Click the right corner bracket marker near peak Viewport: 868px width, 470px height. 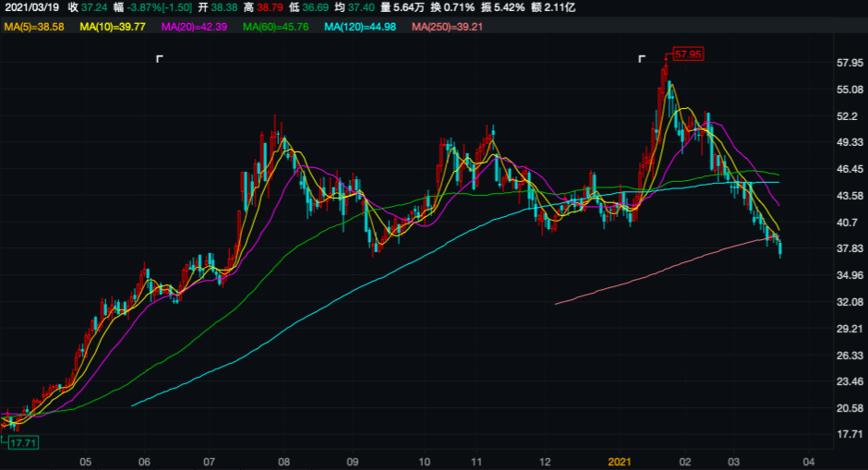642,59
